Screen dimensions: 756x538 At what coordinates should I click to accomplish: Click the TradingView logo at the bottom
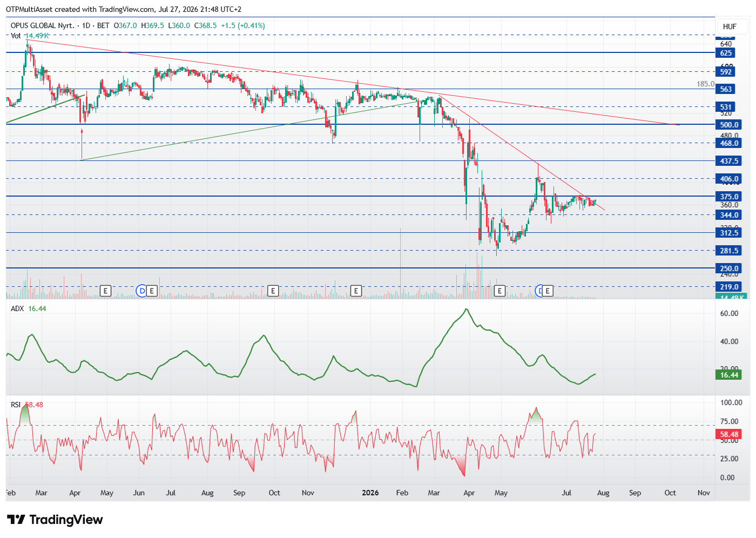click(x=55, y=520)
